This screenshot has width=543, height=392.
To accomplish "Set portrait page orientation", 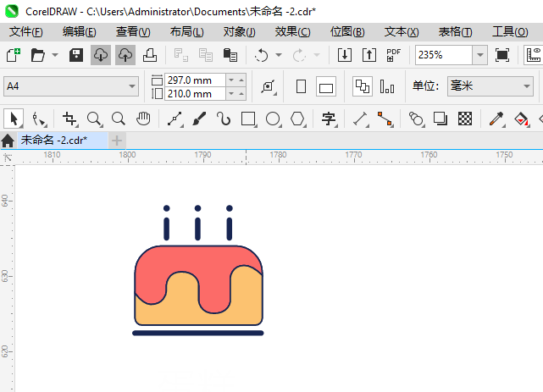I will (x=302, y=86).
